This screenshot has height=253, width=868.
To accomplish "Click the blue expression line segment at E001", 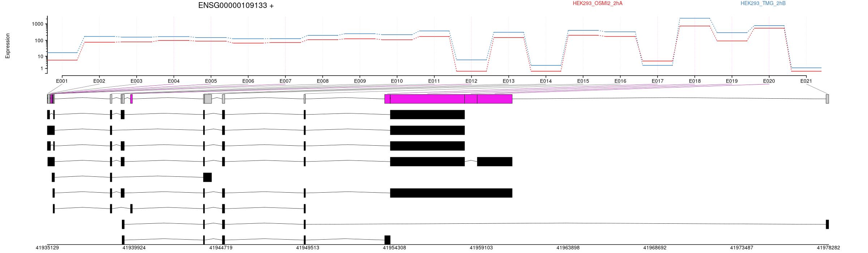I will click(x=62, y=53).
